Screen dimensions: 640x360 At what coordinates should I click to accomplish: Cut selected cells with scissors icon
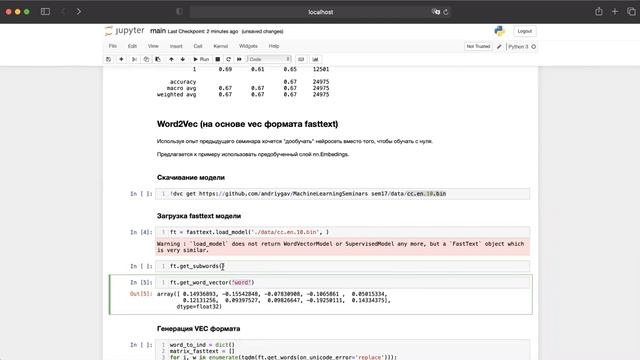[x=134, y=59]
